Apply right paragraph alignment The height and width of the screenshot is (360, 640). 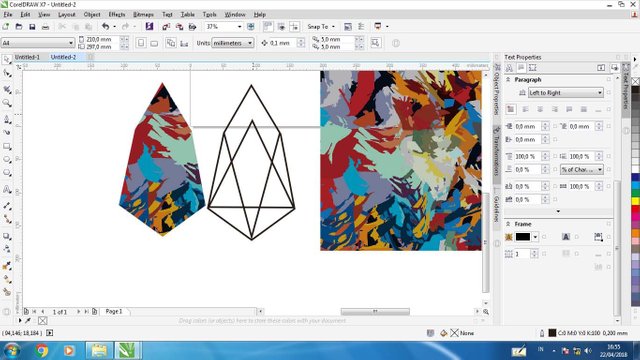pyautogui.click(x=555, y=109)
